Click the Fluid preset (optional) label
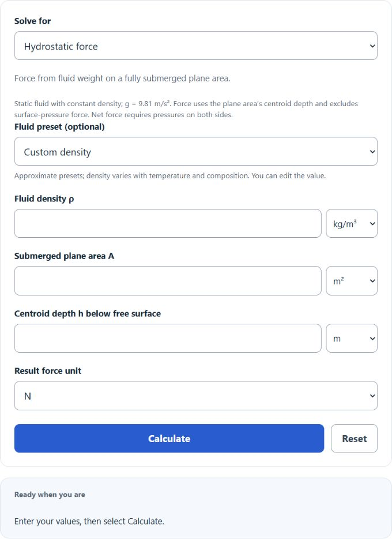Image resolution: width=392 pixels, height=539 pixels. (59, 127)
